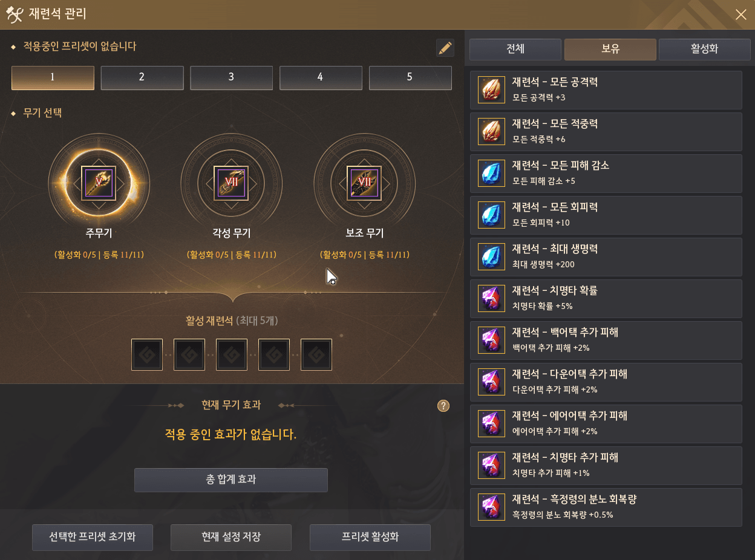Viewport: 755px width, 560px height.
Task: Click the 흑정령의 분노 회복량 crystal icon
Action: coord(491,507)
